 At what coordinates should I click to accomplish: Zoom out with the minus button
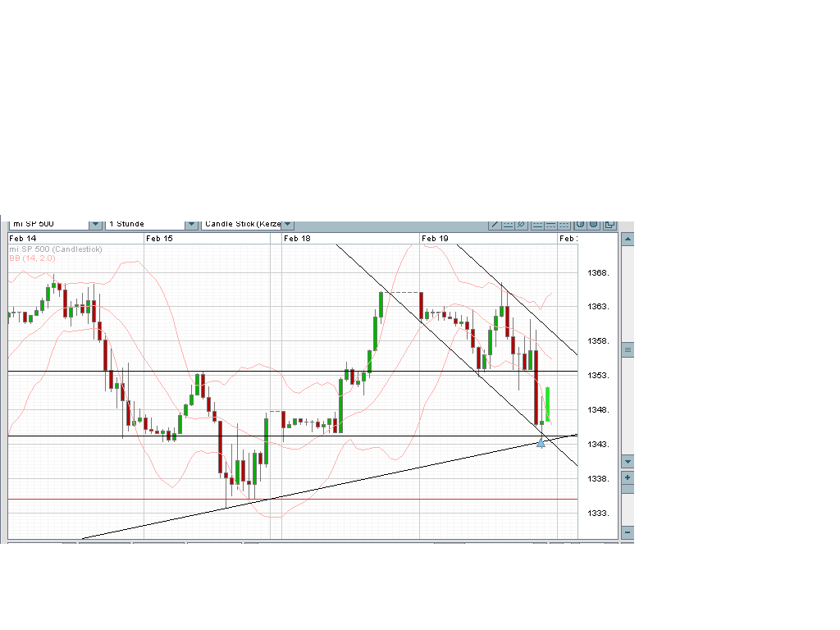click(x=628, y=532)
